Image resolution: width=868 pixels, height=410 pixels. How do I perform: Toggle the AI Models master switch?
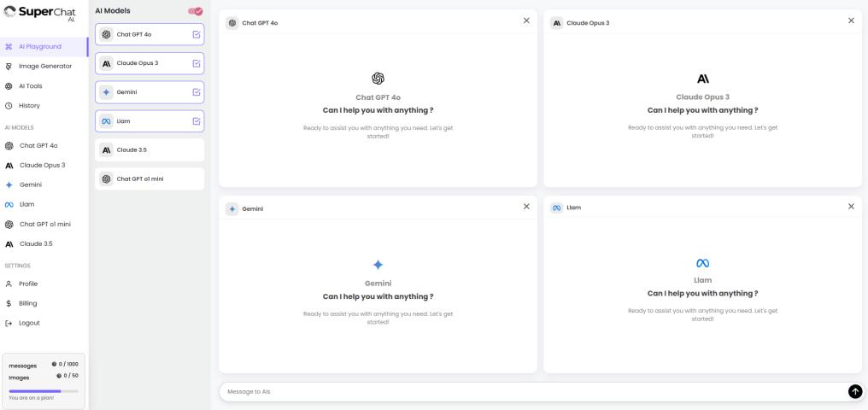195,11
